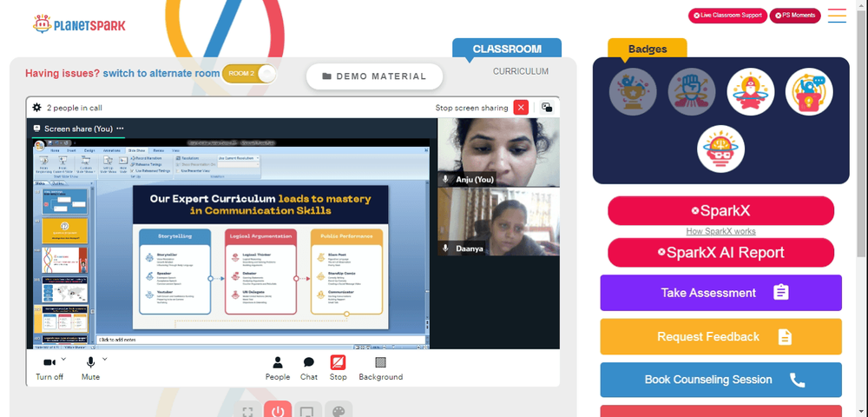The width and height of the screenshot is (868, 417).
Task: Click the red Stop share icon
Action: point(339,363)
